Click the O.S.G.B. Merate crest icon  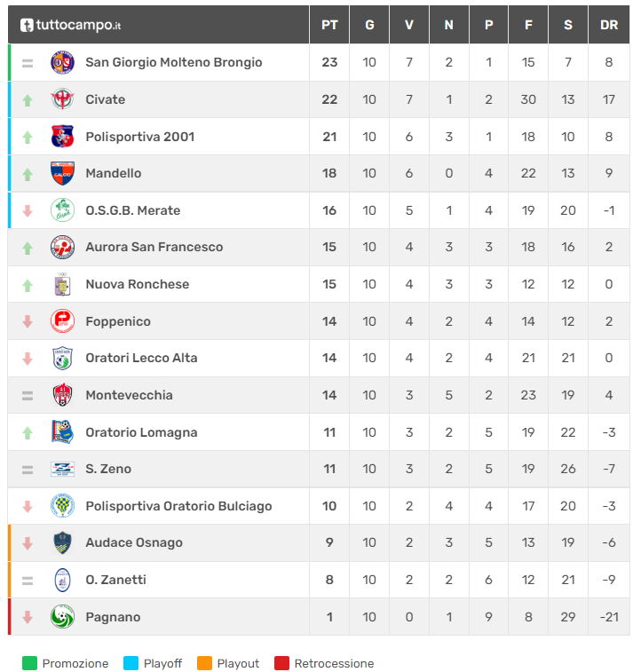tap(62, 210)
